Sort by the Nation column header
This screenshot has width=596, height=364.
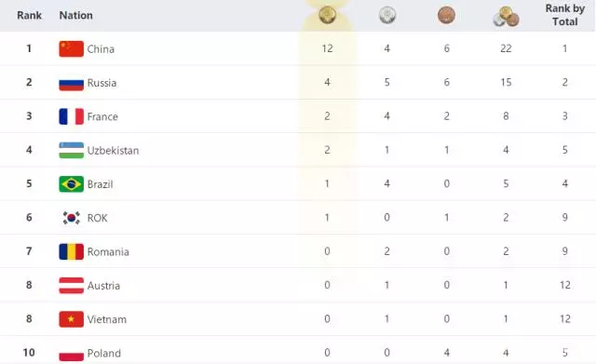click(x=76, y=15)
